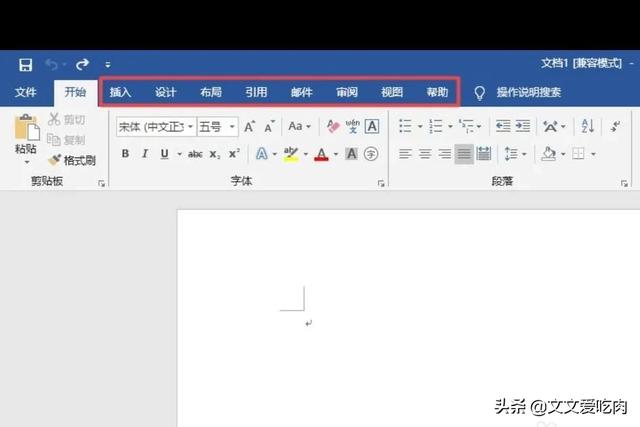Viewport: 640px width, 427px height.
Task: Go to the 邮件 ribbon tab
Action: pyautogui.click(x=302, y=92)
